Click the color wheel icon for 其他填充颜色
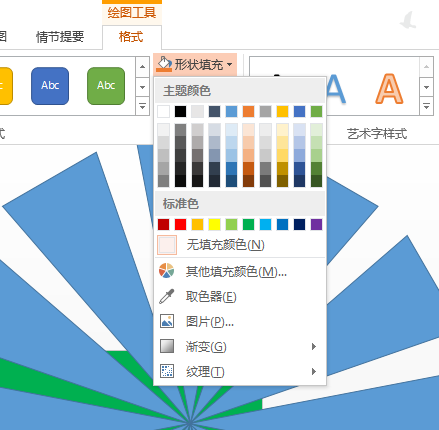 tap(166, 271)
